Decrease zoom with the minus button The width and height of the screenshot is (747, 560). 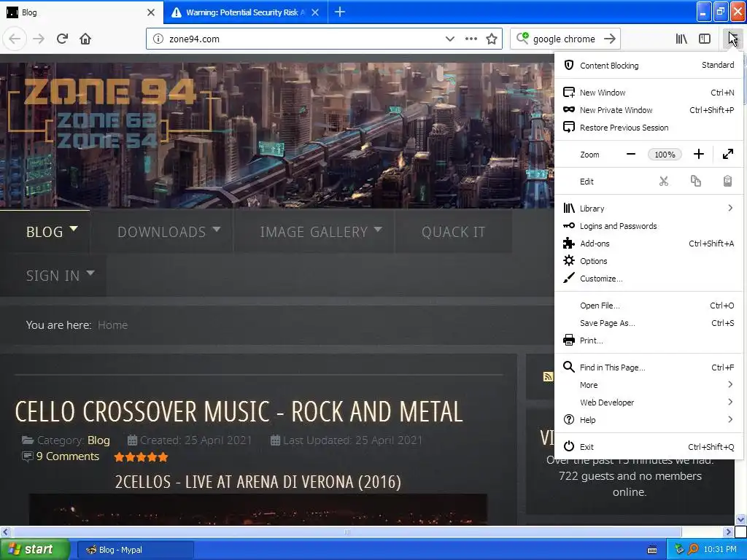[631, 155]
